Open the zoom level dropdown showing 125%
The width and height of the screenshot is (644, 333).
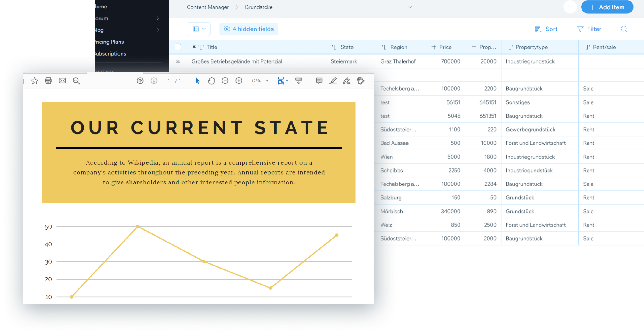[260, 81]
